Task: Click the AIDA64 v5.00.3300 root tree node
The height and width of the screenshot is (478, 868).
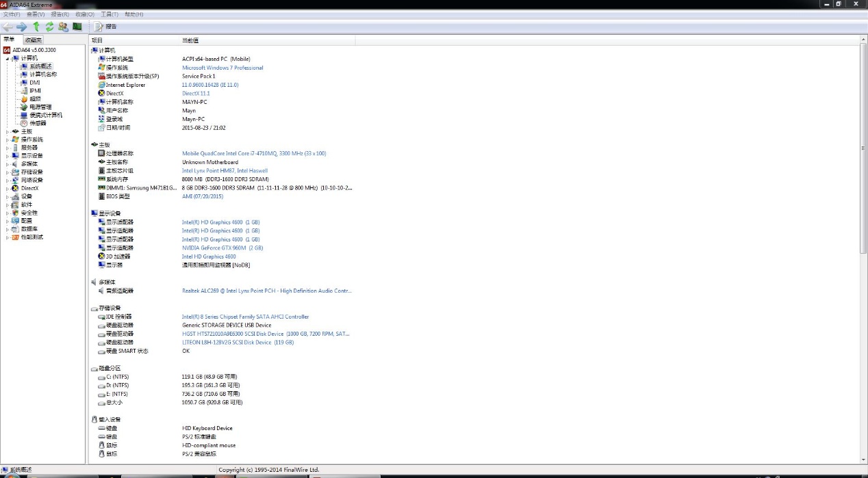Action: point(34,50)
